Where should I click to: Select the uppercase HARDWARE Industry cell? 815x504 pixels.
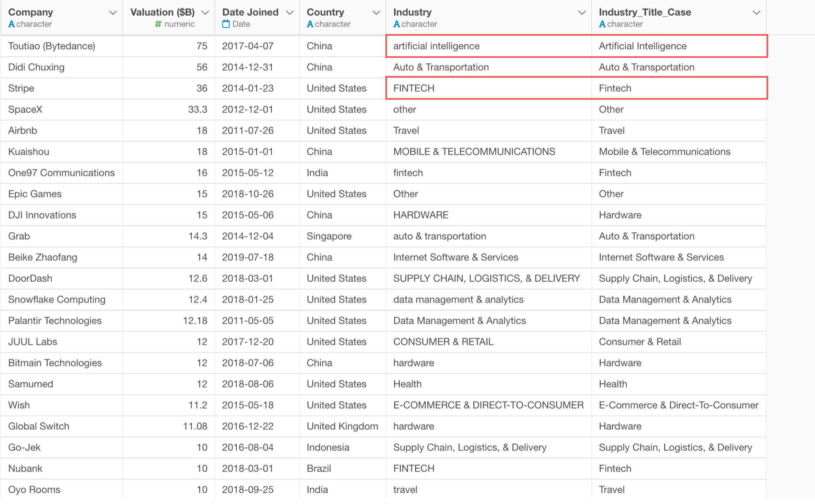pyautogui.click(x=489, y=215)
